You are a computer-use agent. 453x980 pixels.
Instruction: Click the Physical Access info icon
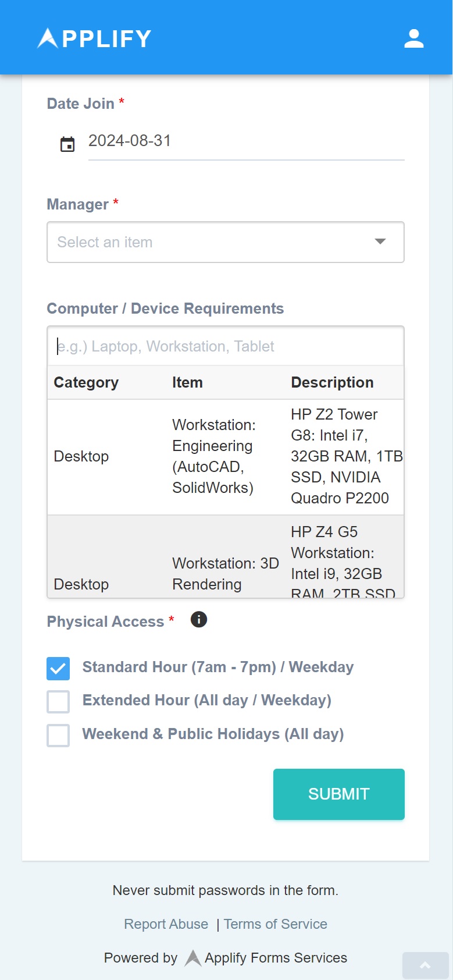pos(199,620)
